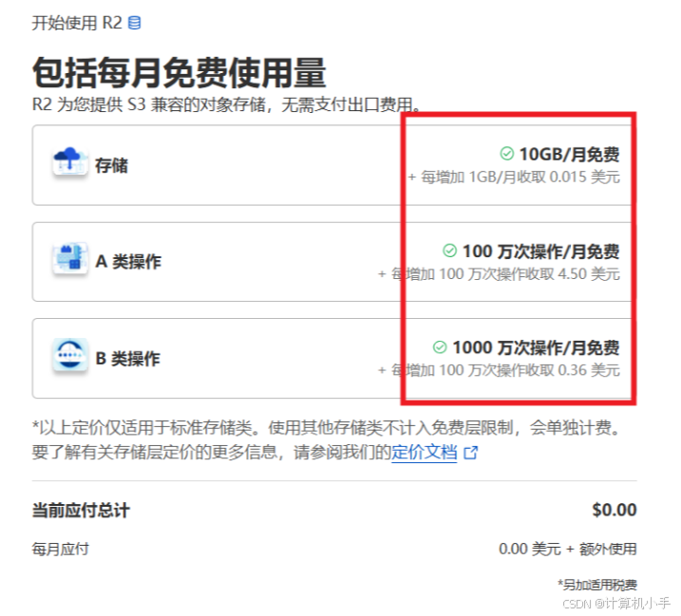Click the green check beside 10GB/月免费
This screenshot has width=681, height=616.
507,154
